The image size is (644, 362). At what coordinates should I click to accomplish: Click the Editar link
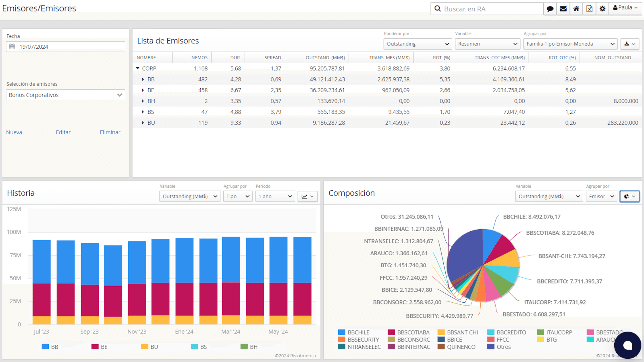[63, 132]
